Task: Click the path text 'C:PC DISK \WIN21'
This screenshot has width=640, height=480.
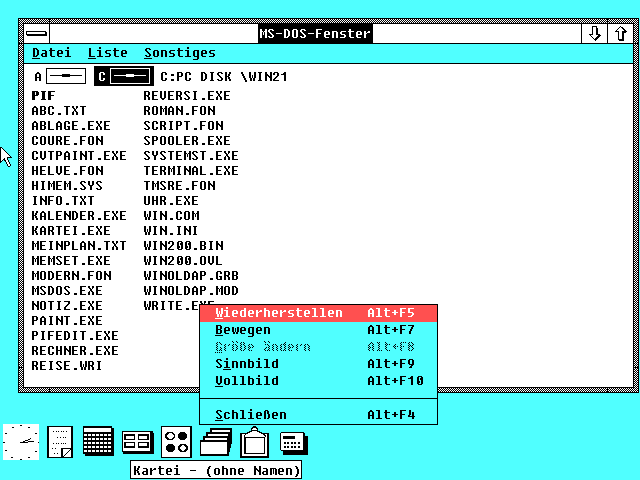Action: click(x=224, y=77)
